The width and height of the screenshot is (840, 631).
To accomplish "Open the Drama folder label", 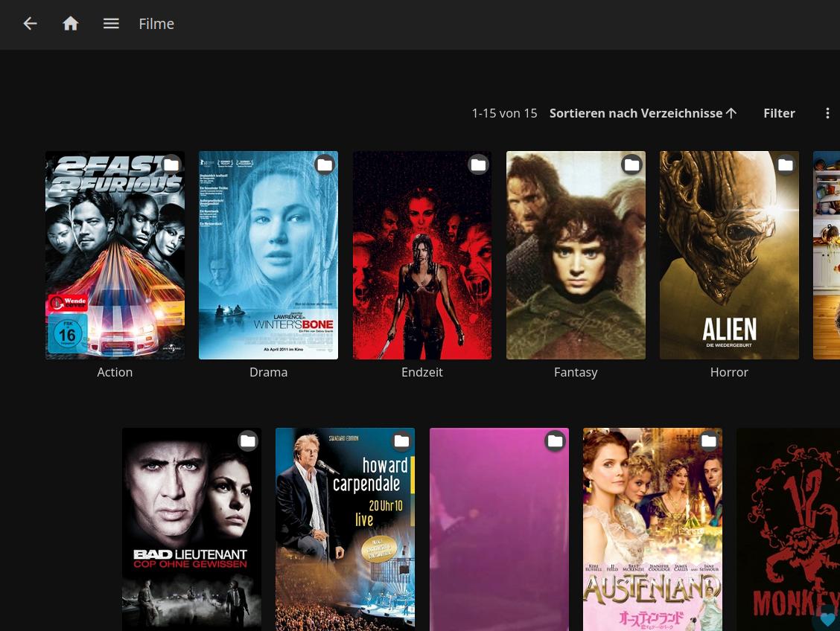I will pos(268,372).
